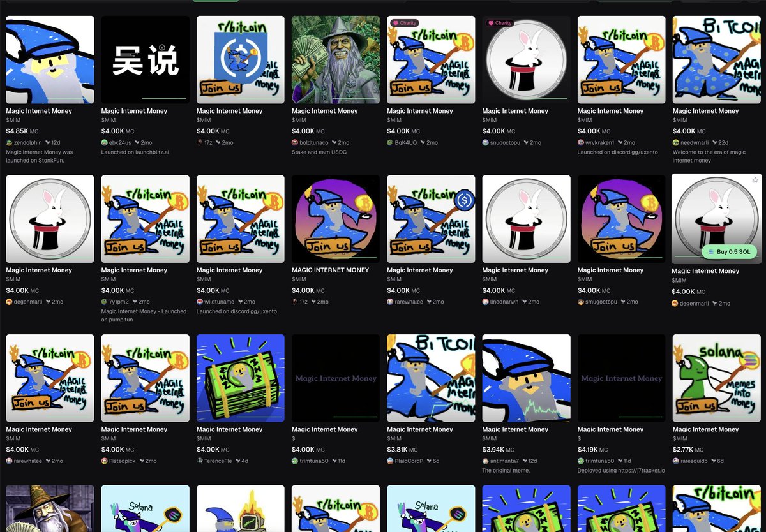Click the Charity badge on BqK4UQ's card
This screenshot has height=532, width=766.
[x=405, y=23]
